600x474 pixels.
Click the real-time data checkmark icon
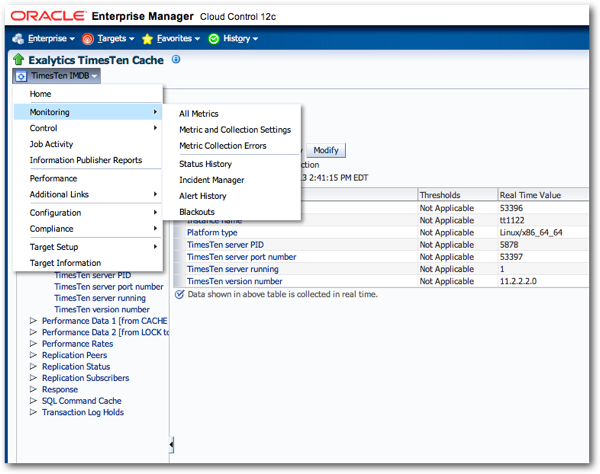pyautogui.click(x=179, y=294)
